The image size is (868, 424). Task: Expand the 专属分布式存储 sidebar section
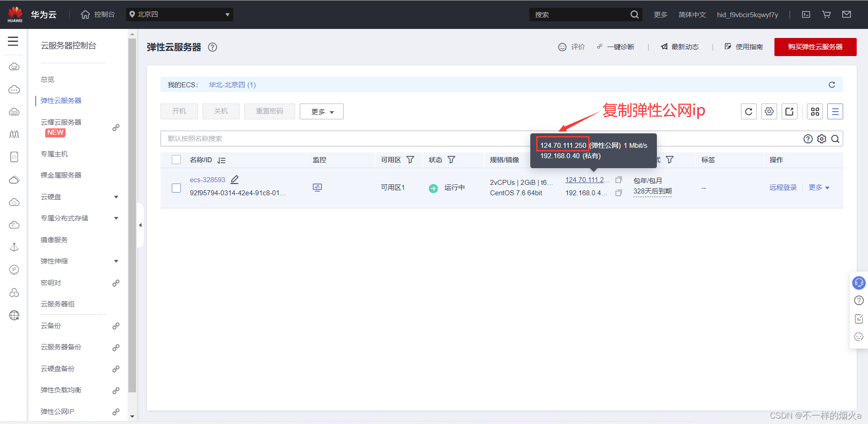click(x=116, y=218)
